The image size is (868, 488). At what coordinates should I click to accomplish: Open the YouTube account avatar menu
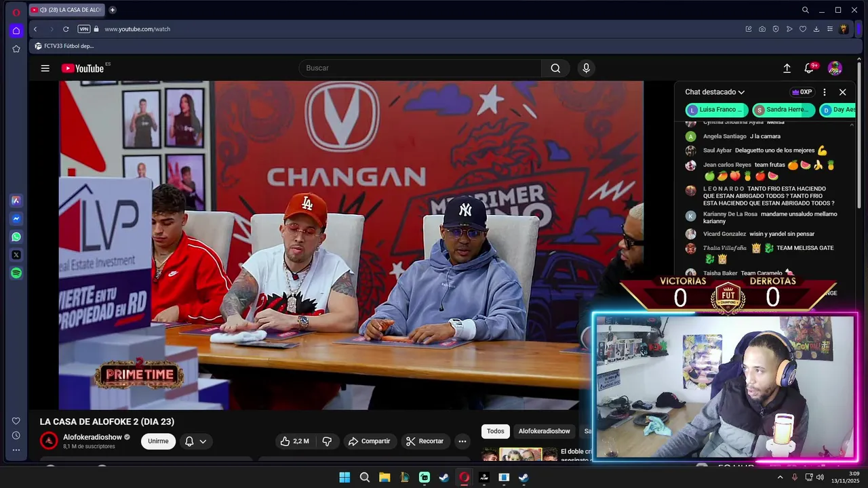tap(835, 68)
